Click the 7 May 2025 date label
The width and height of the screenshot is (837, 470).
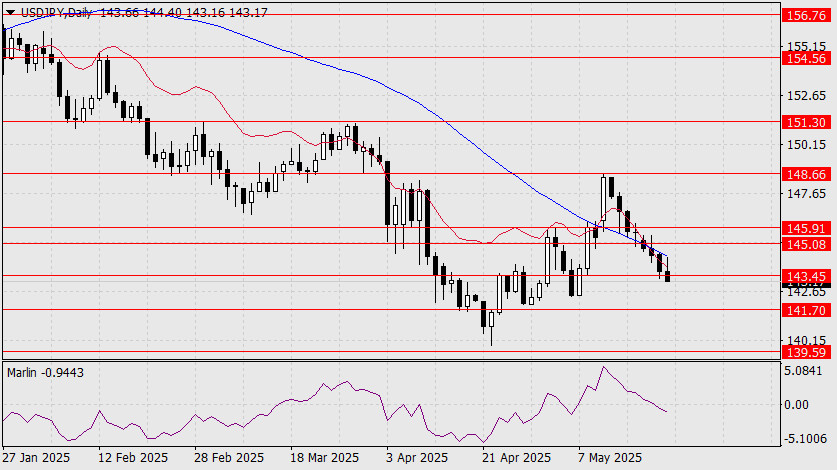click(610, 458)
